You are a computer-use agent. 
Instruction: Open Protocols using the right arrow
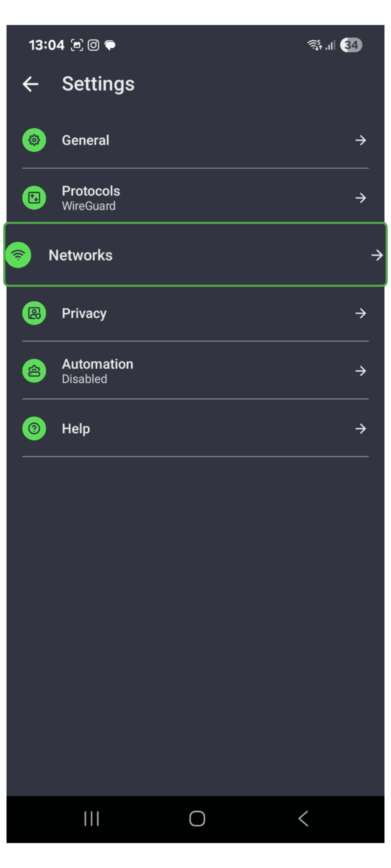[360, 197]
